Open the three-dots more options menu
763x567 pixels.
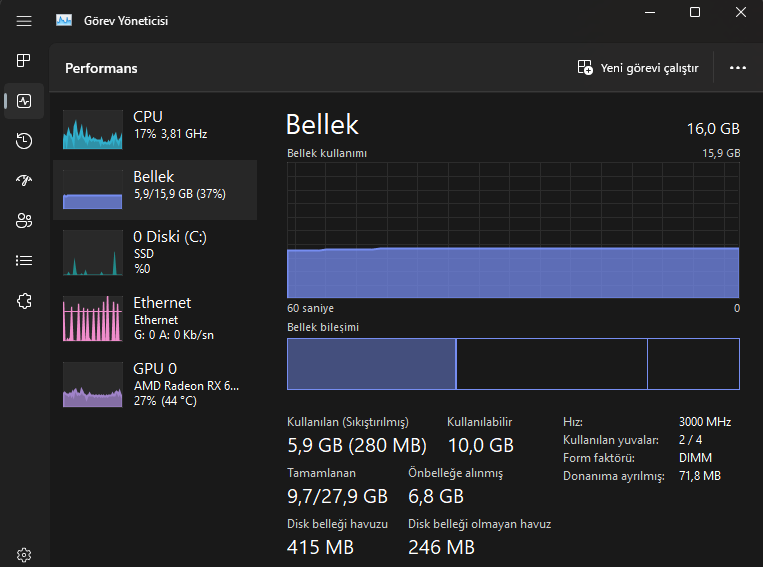(x=738, y=68)
